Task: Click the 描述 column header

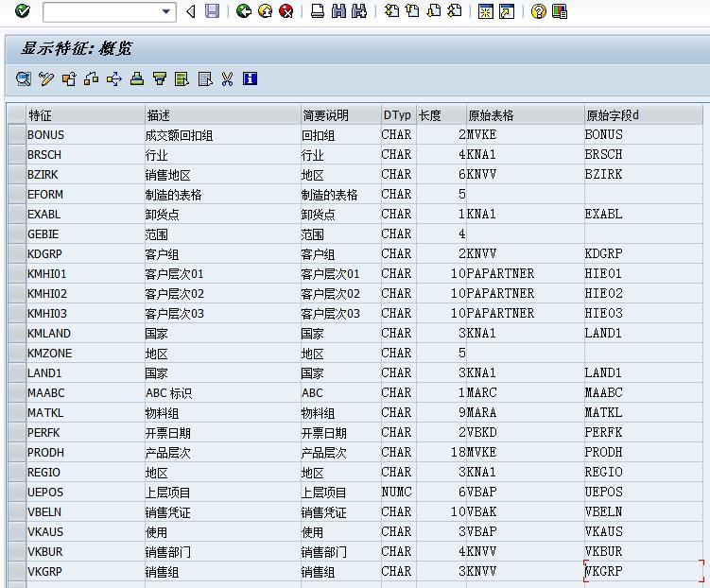Action: pos(222,115)
